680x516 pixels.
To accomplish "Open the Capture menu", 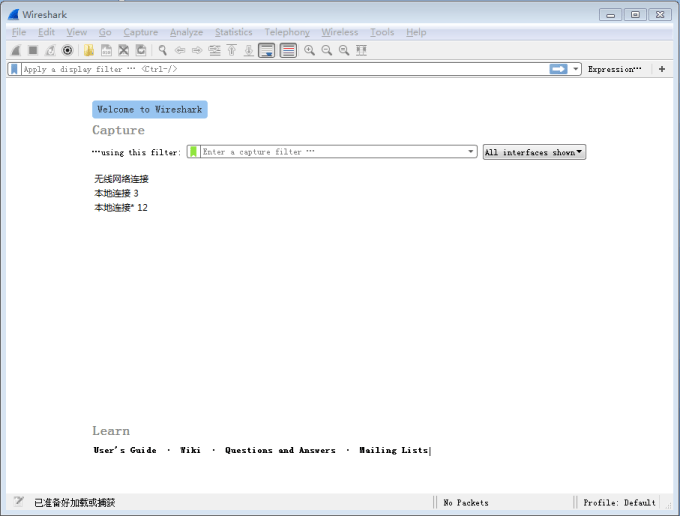I will tap(141, 32).
